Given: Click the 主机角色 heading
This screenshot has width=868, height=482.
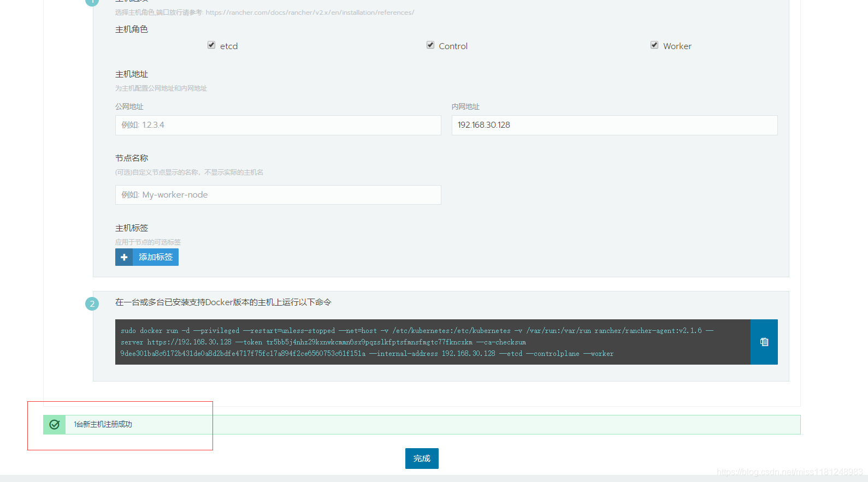Looking at the screenshot, I should [132, 29].
